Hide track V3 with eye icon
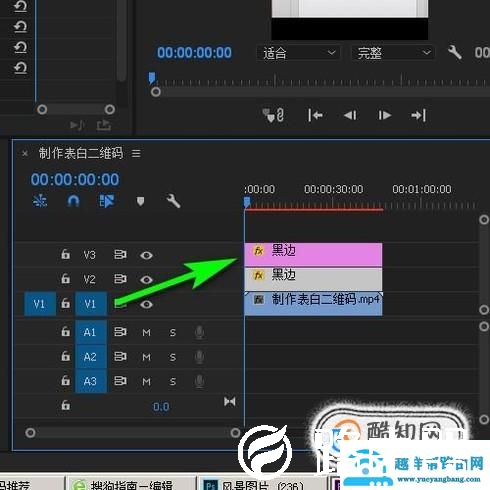The height and width of the screenshot is (490, 490). point(146,255)
